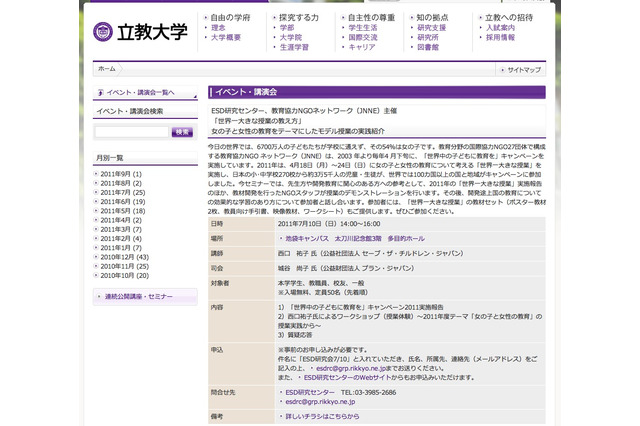Open the 2011年5月 (18) archive

(x=123, y=211)
